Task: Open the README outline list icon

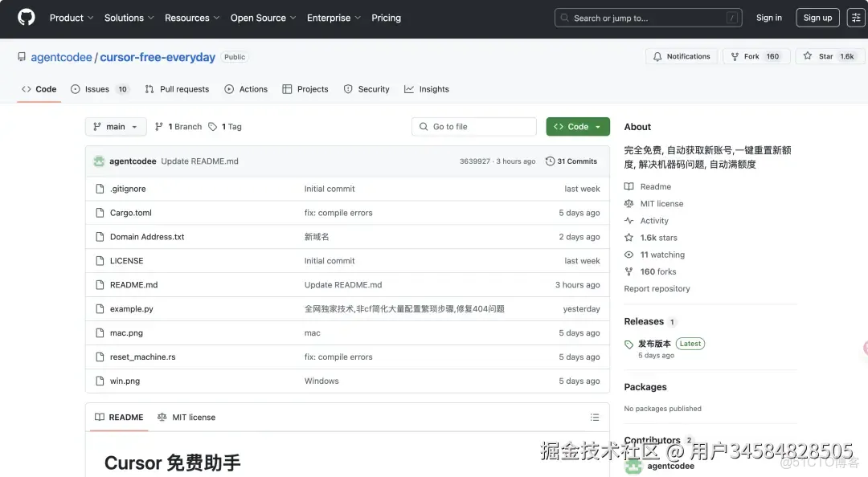Action: 595,417
